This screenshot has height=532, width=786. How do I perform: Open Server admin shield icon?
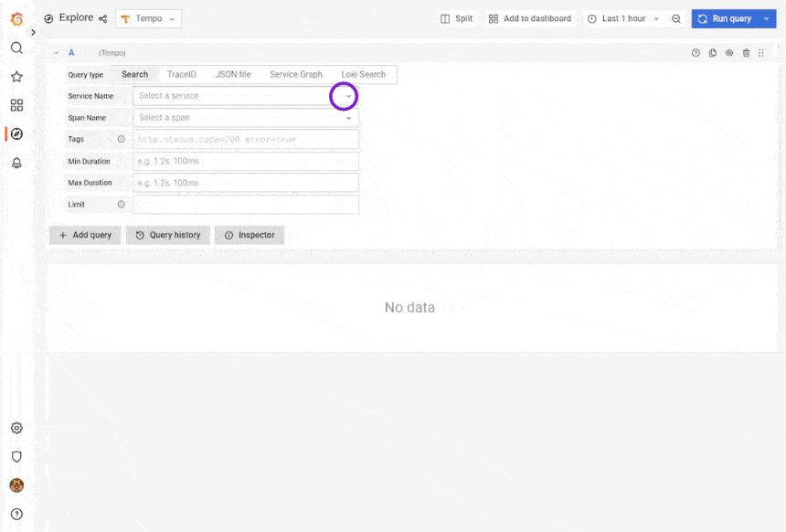16,456
